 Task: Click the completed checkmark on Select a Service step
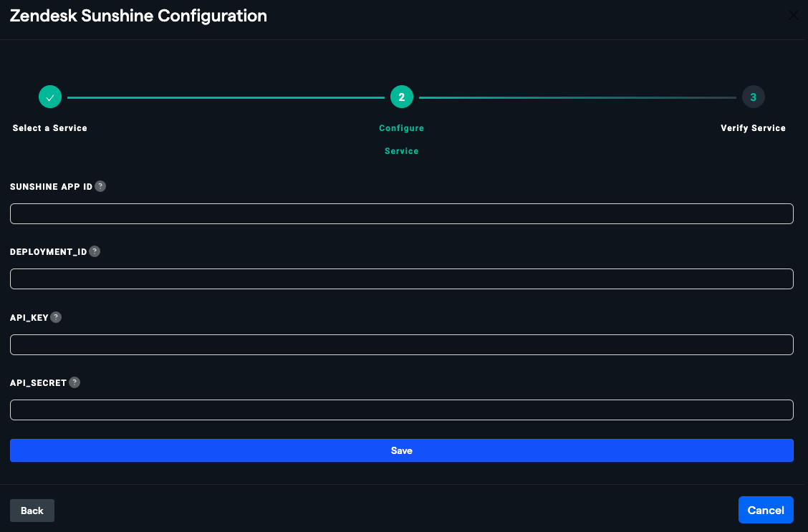click(49, 97)
